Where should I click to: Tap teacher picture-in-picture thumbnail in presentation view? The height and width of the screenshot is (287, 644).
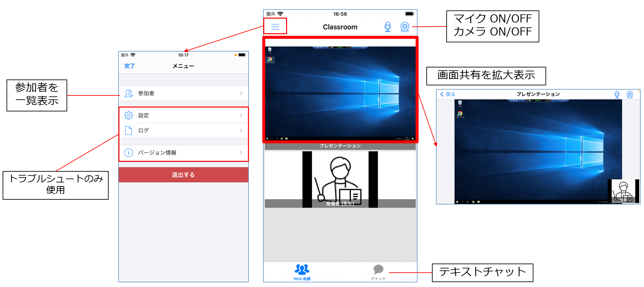(623, 191)
